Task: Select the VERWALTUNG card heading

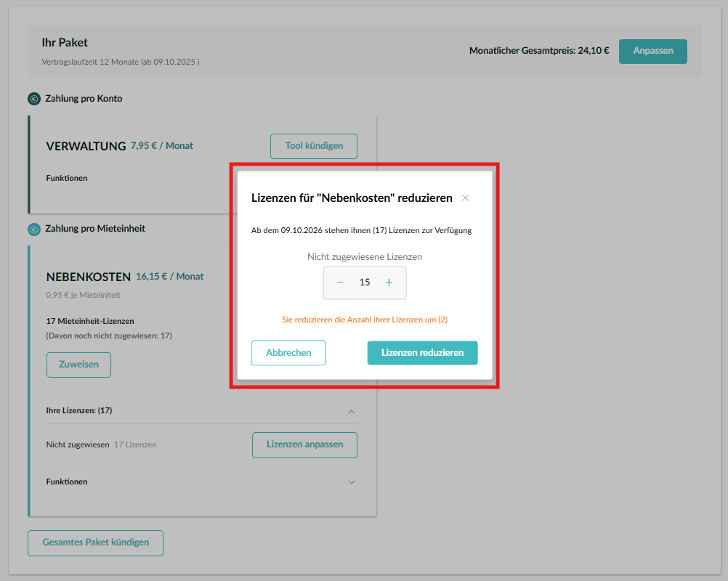Action: (x=86, y=146)
